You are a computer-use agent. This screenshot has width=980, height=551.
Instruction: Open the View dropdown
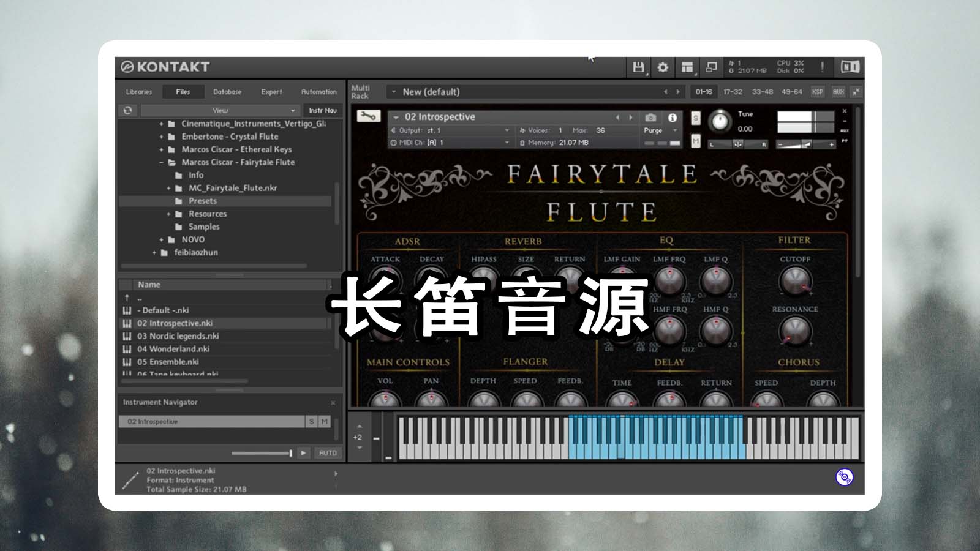point(219,110)
